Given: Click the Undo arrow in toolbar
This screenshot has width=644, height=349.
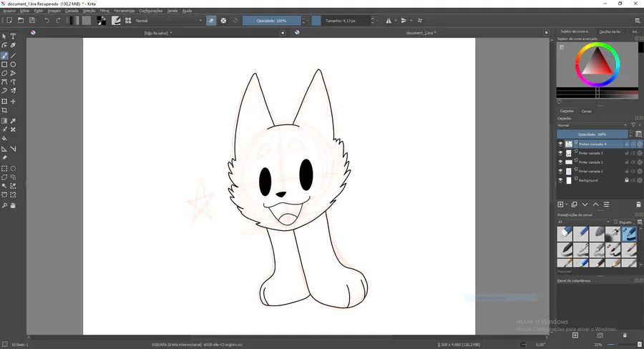Looking at the screenshot, I should [47, 21].
